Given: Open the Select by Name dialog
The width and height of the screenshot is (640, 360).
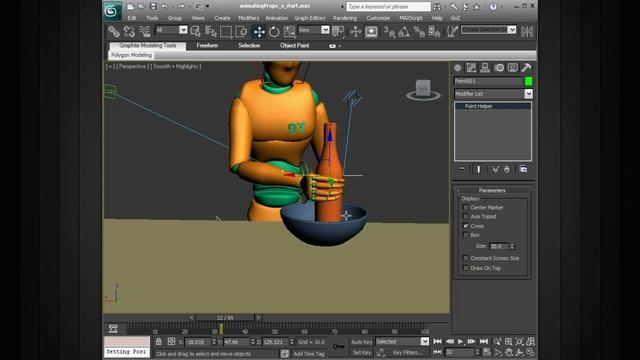Looking at the screenshot, I should click(x=211, y=31).
